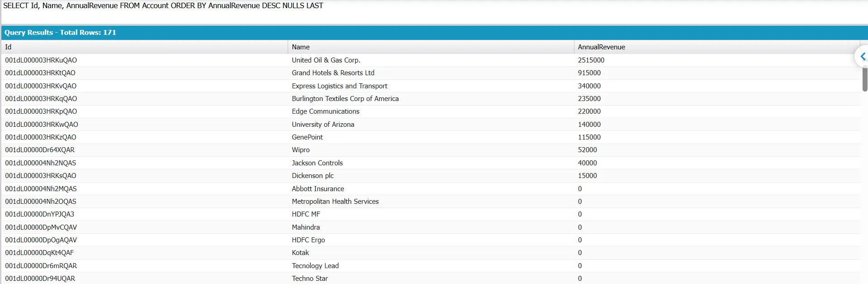Click Express Logistics and Transport name
Image resolution: width=868 pixels, height=284 pixels.
pos(340,86)
